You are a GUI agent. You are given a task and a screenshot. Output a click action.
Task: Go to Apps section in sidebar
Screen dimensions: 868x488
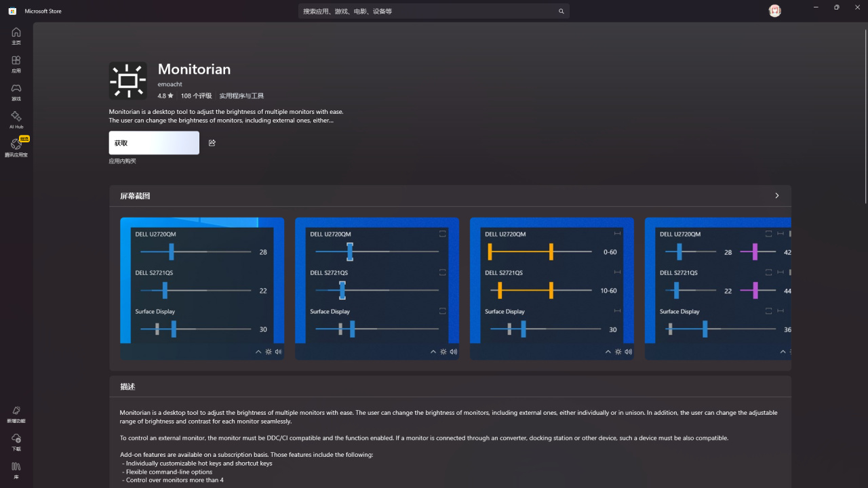16,64
